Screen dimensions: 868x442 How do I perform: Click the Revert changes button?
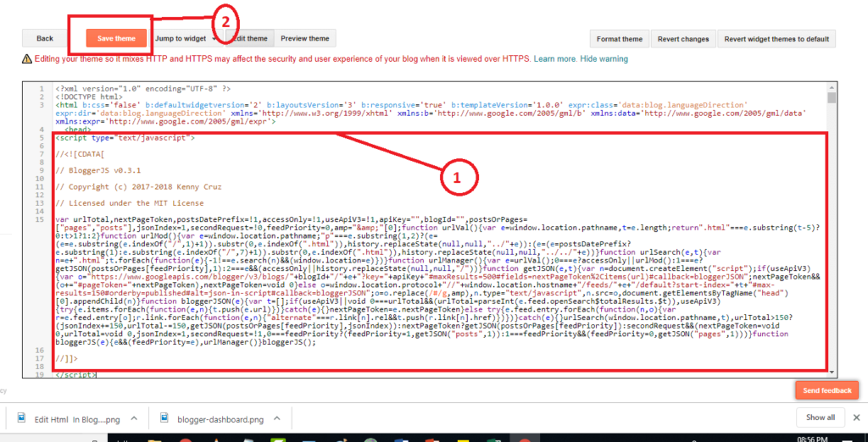683,39
